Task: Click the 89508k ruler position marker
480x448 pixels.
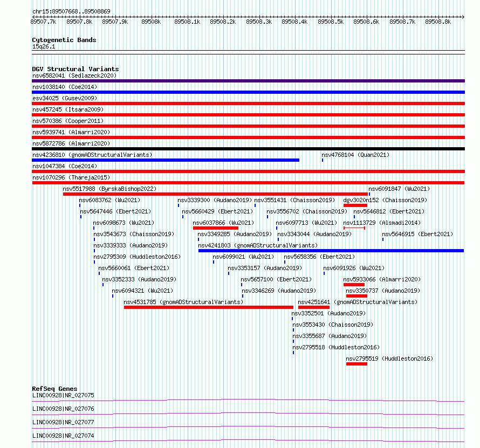Action: 151,22
